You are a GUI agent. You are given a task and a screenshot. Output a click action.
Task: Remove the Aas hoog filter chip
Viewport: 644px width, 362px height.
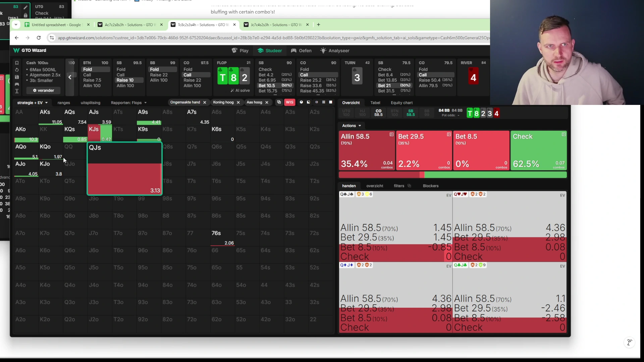click(x=267, y=103)
